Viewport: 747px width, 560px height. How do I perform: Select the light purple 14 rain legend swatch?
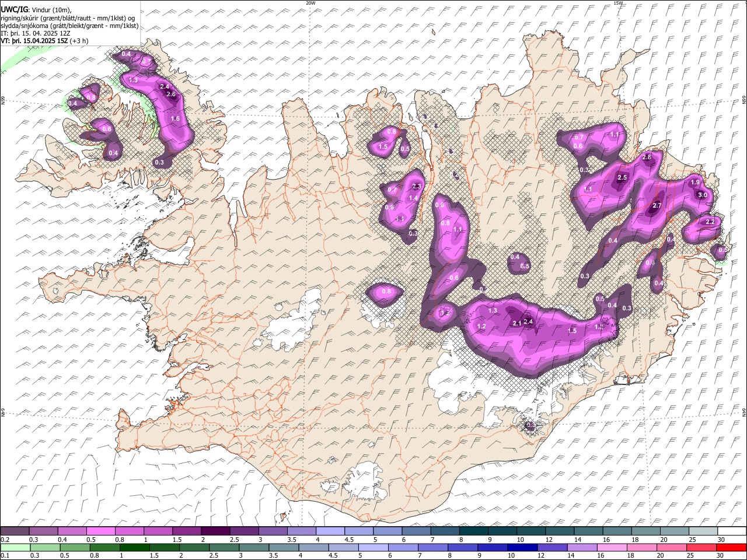coord(582,547)
